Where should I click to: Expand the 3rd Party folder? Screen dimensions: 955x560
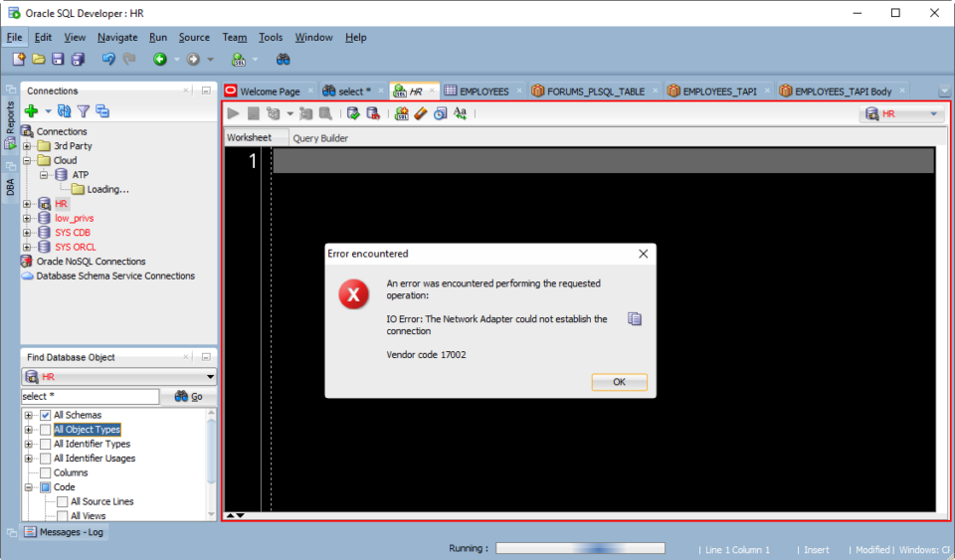28,146
